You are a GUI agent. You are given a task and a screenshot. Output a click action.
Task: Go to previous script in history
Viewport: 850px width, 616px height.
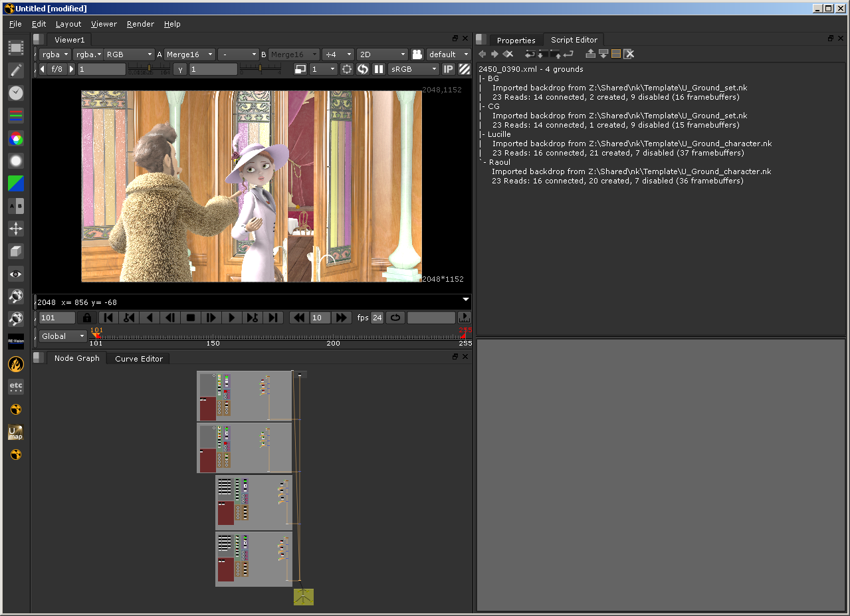[482, 54]
